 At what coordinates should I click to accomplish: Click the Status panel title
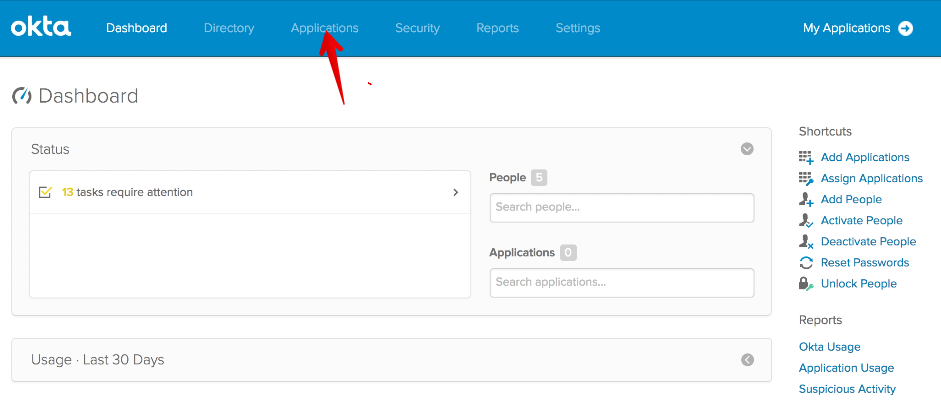pos(50,149)
